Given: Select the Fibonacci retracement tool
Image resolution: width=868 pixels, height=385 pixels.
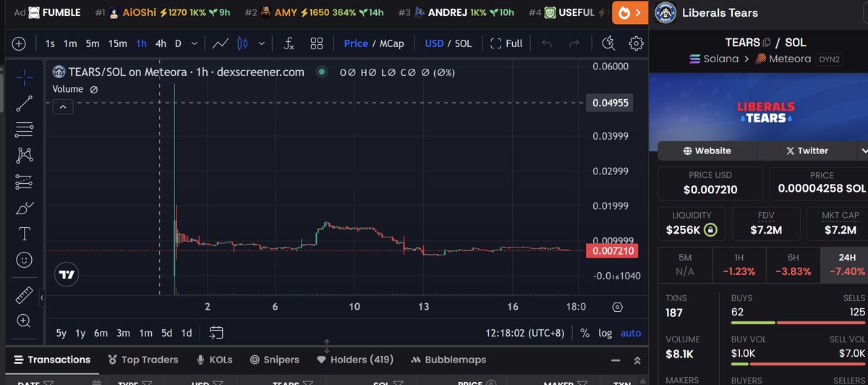Looking at the screenshot, I should (x=24, y=130).
